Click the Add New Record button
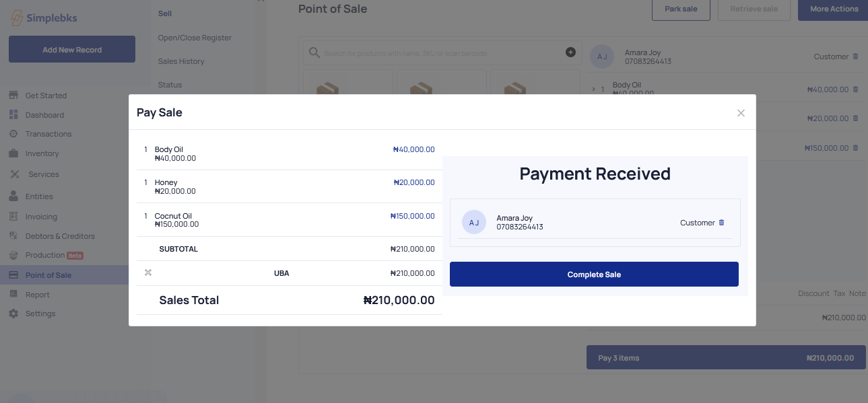868x403 pixels. pos(72,50)
